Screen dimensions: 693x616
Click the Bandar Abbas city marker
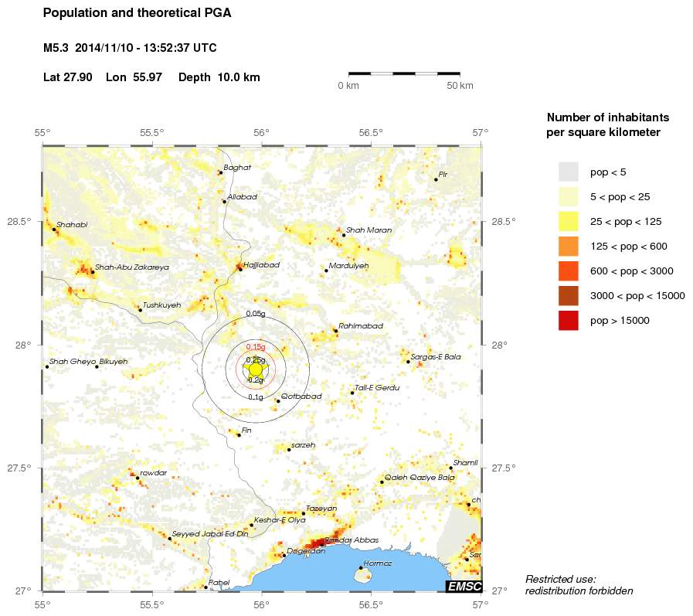(321, 544)
